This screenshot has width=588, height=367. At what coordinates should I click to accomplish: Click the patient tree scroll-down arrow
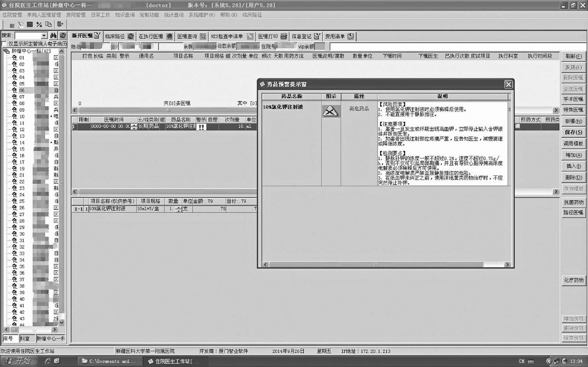tap(62, 323)
